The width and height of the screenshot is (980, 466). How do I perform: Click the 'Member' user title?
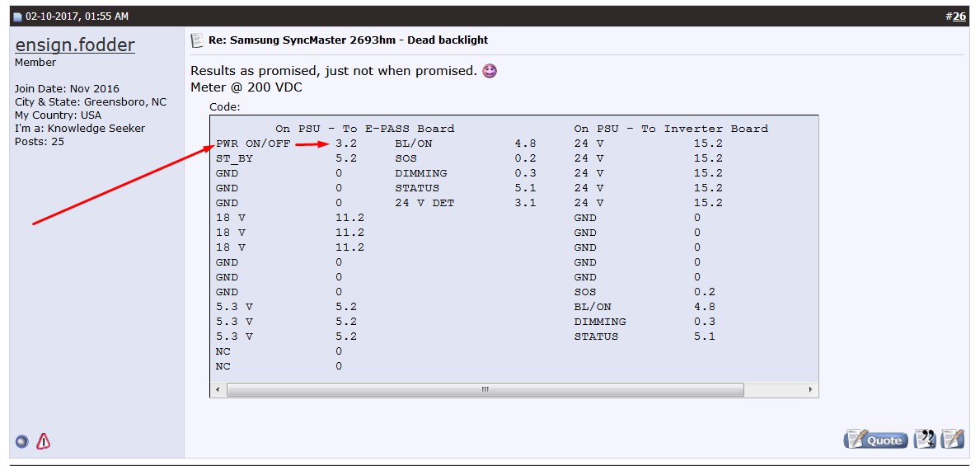[x=35, y=63]
